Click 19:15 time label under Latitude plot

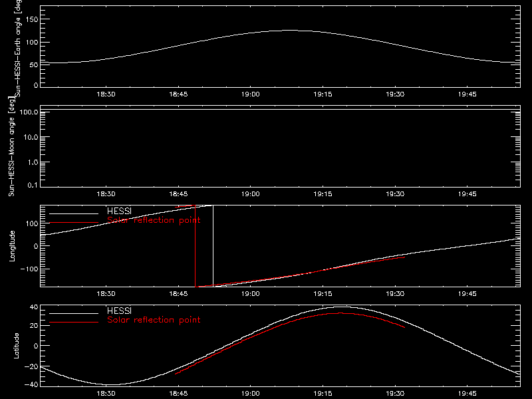(323, 394)
